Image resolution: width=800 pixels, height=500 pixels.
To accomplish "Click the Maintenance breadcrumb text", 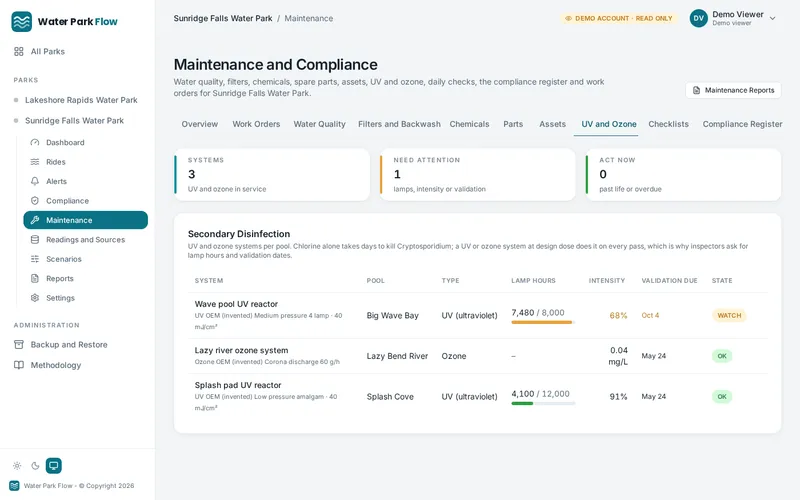I will point(309,18).
